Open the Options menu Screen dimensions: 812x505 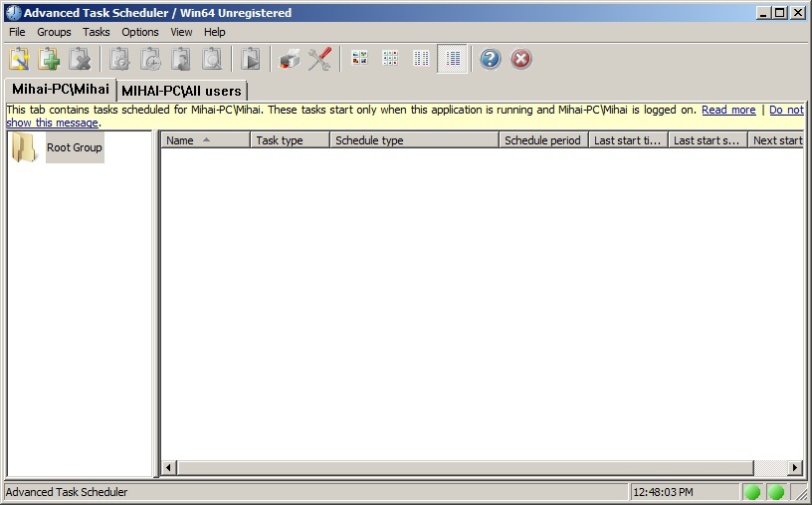coord(140,32)
